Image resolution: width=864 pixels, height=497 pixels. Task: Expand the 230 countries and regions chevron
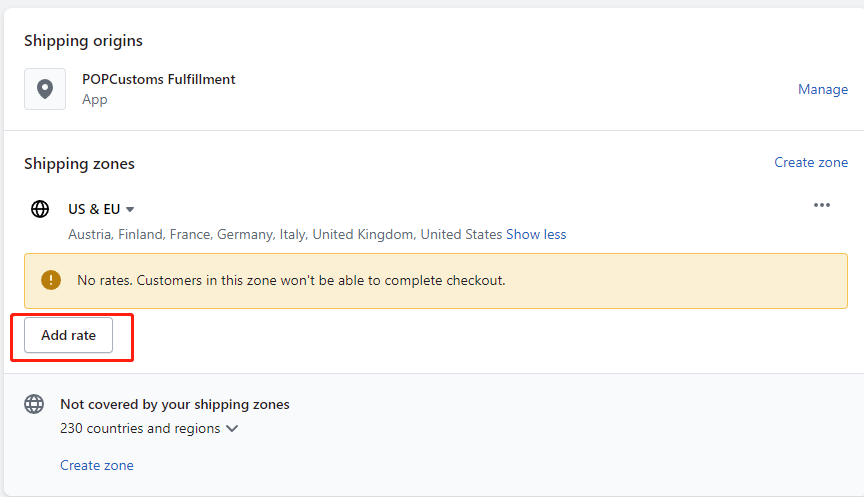click(x=232, y=428)
